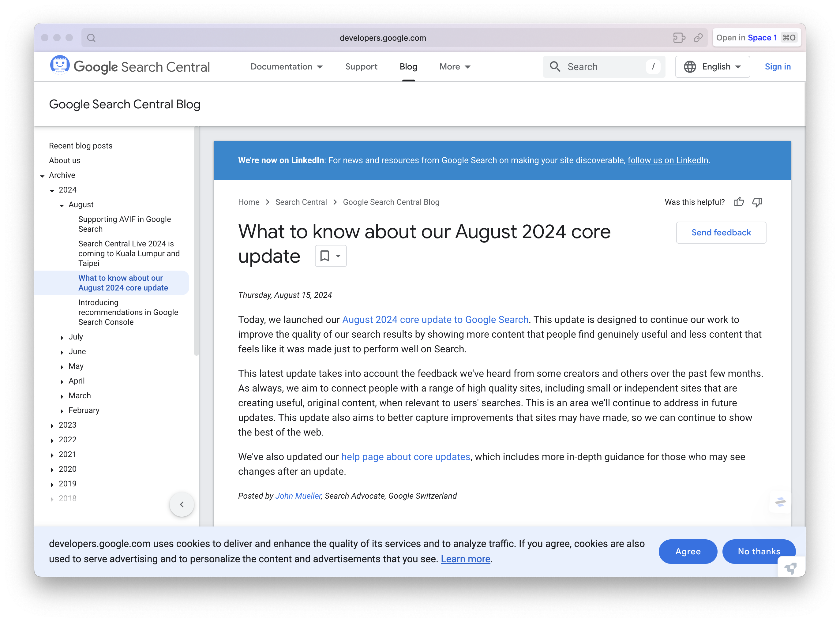
Task: Open the About us sidebar item
Action: pyautogui.click(x=65, y=160)
